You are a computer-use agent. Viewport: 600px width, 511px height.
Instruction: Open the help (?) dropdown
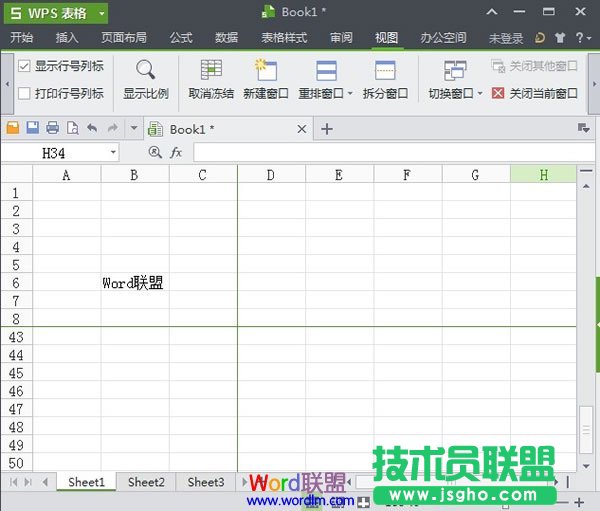584,38
